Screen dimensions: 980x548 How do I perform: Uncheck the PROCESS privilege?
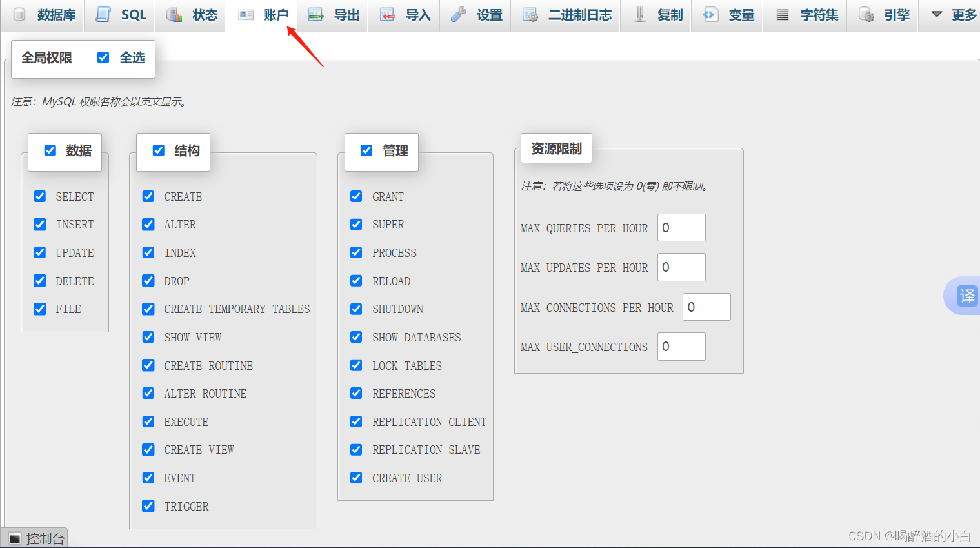[x=356, y=252]
